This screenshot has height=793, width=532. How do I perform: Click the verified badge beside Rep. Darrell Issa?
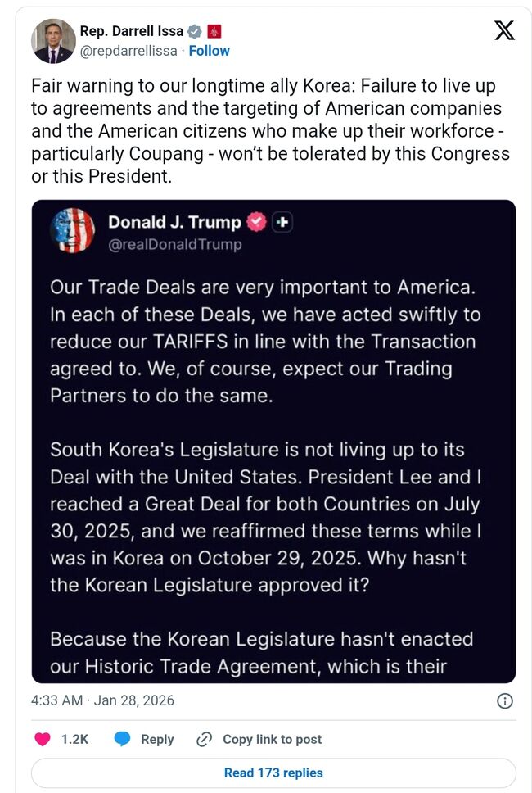194,32
